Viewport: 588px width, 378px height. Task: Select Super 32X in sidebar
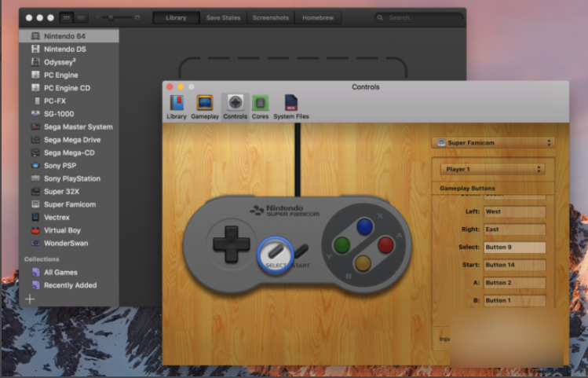click(x=69, y=192)
